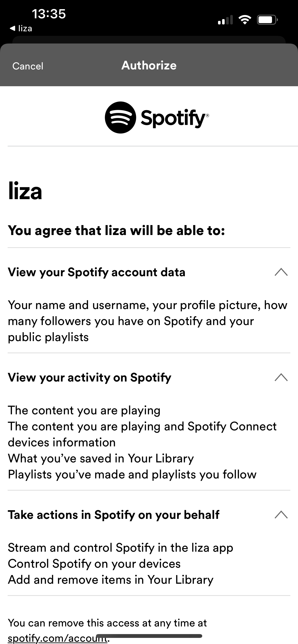Image resolution: width=298 pixels, height=644 pixels.
Task: Tap the battery indicator icon
Action: tap(267, 20)
